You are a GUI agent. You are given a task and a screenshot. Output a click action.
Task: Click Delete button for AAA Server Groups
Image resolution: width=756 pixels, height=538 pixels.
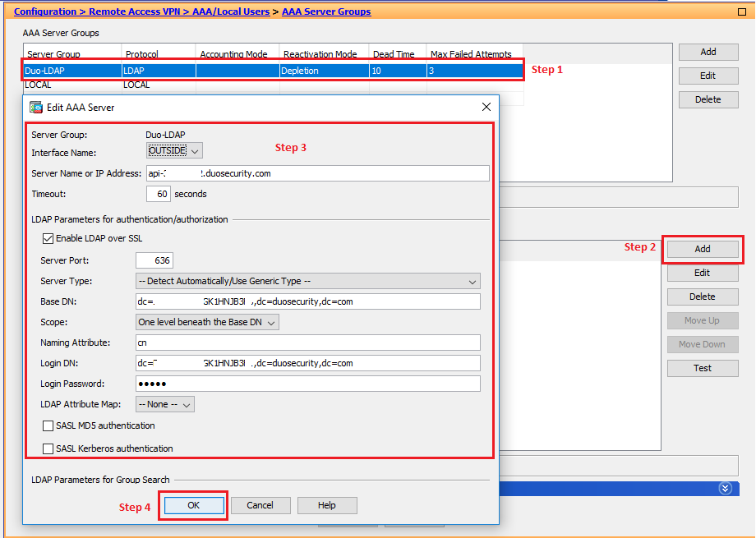pyautogui.click(x=708, y=99)
